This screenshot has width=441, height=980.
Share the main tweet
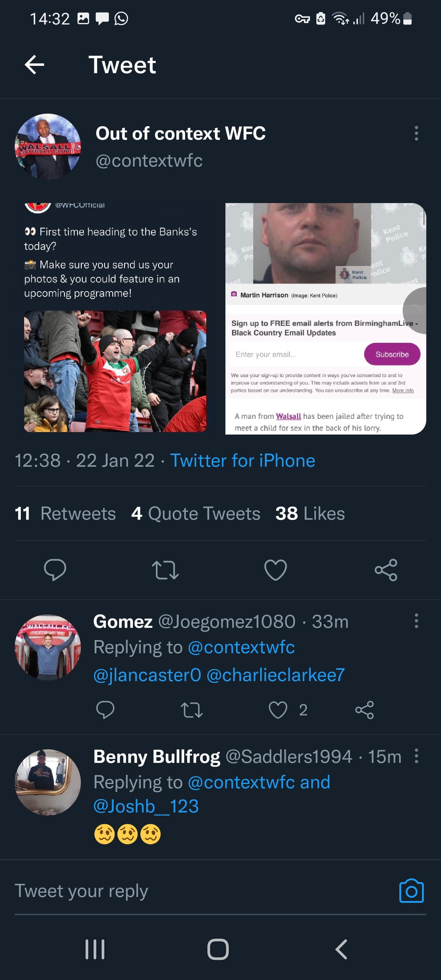point(386,570)
